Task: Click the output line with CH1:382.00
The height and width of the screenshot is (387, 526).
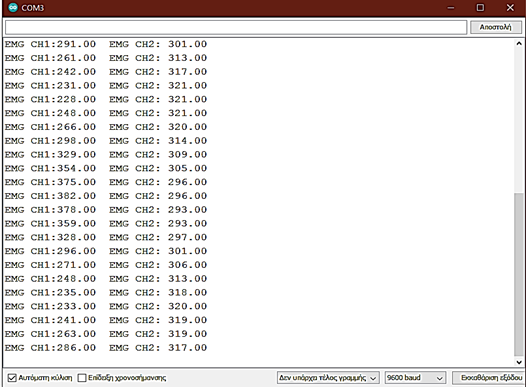Action: pos(106,196)
